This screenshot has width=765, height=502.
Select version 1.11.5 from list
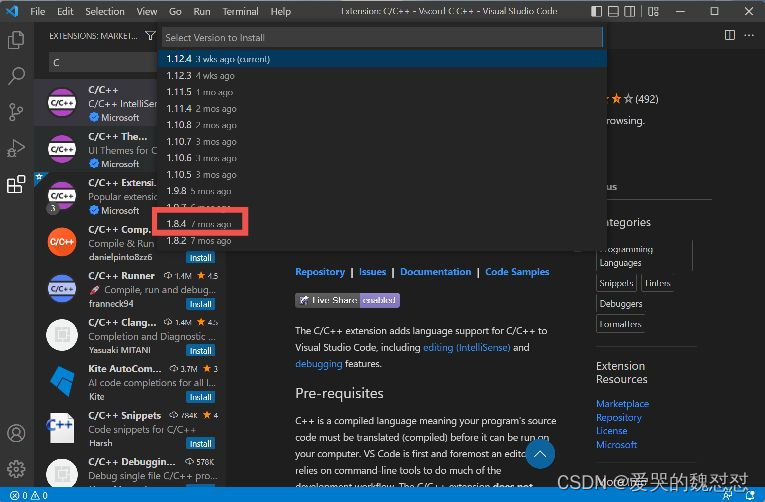(382, 92)
